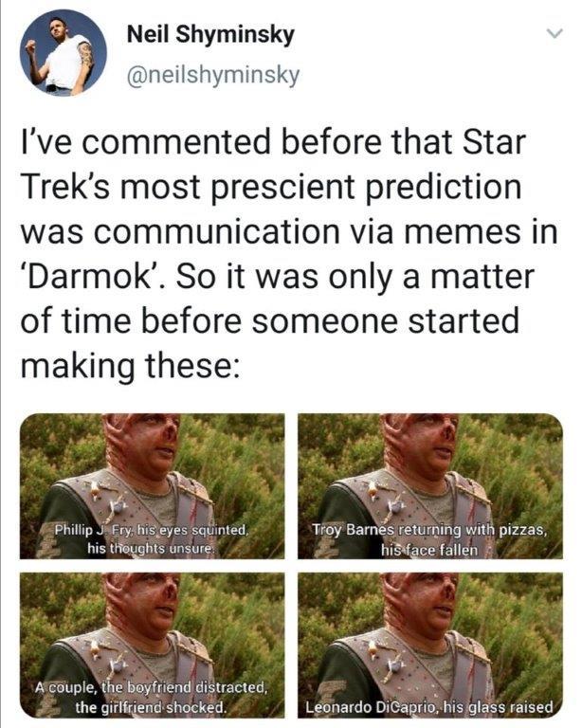Click caption line 'the girlfriend shocked.'

coord(152,707)
